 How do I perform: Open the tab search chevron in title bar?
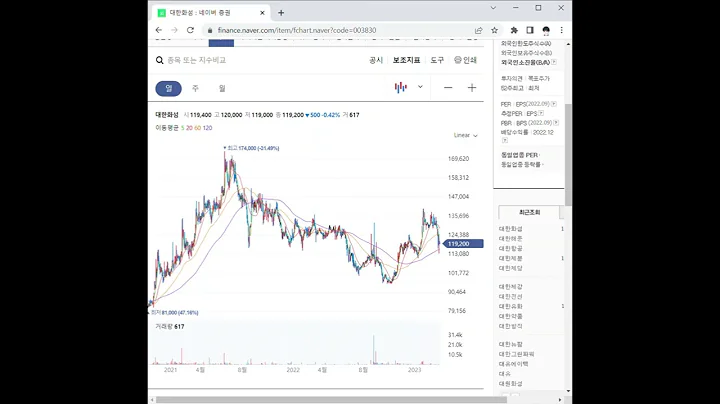point(493,8)
